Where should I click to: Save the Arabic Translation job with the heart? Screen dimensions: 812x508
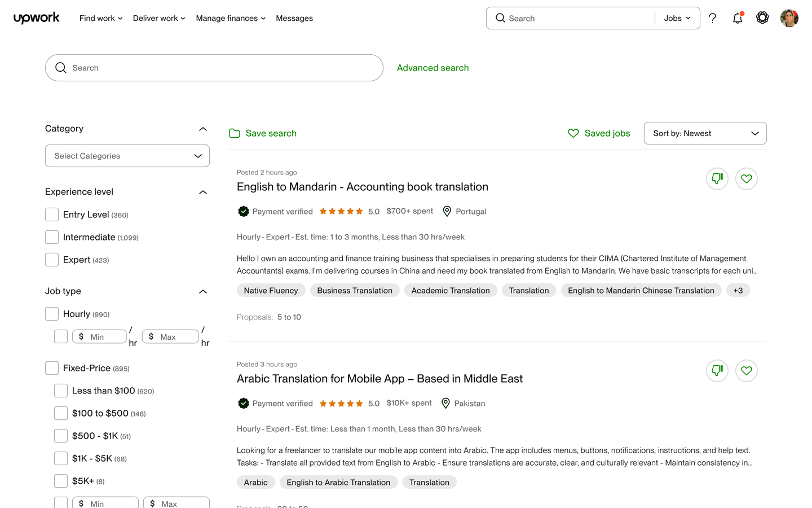747,371
